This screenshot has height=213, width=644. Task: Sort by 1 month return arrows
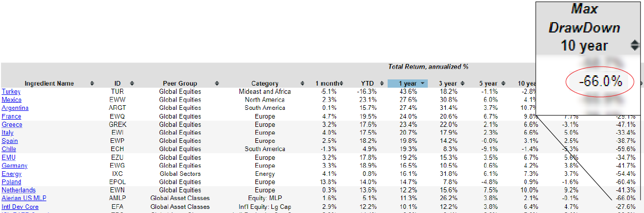(x=341, y=84)
